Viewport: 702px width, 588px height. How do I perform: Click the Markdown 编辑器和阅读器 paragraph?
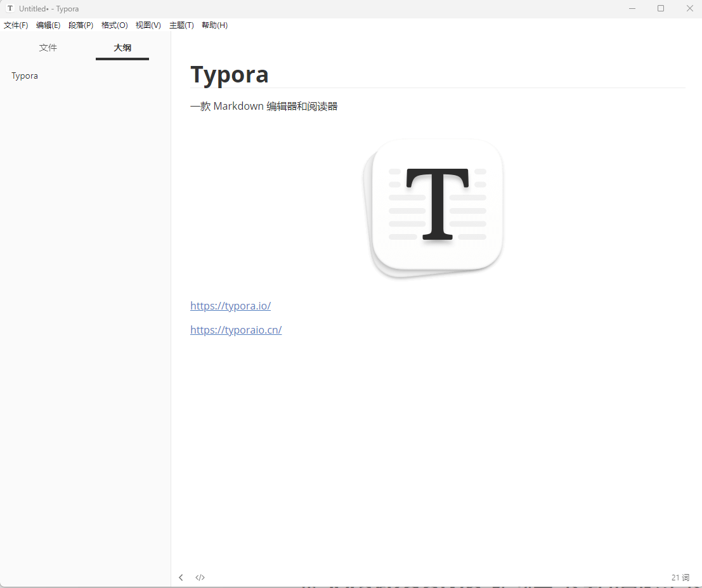pos(264,106)
